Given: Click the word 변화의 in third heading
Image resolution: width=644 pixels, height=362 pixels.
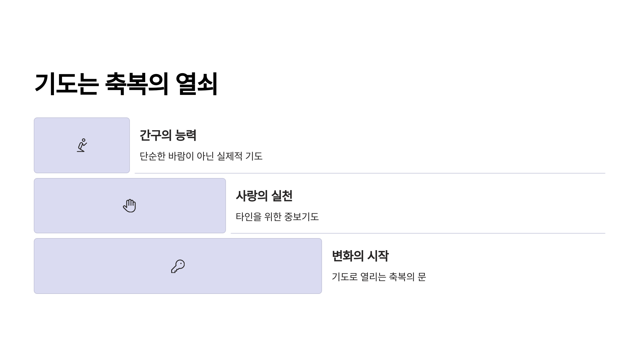Looking at the screenshot, I should [x=347, y=256].
